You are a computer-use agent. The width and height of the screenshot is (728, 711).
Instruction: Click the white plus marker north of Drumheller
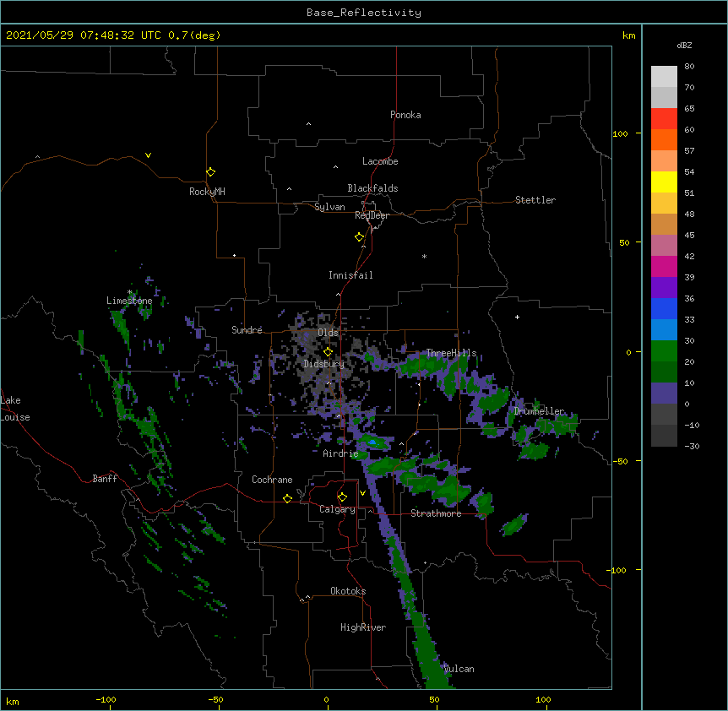pyautogui.click(x=517, y=317)
